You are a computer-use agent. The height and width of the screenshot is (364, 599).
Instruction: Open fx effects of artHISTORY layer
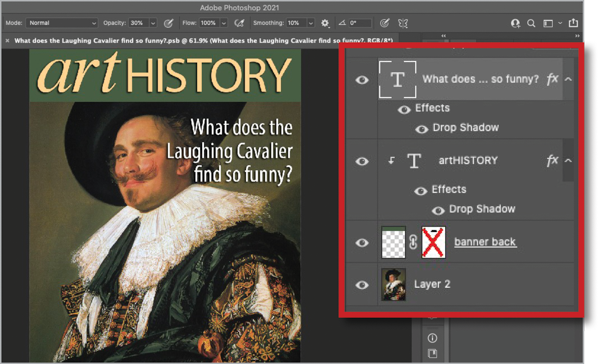tap(552, 160)
